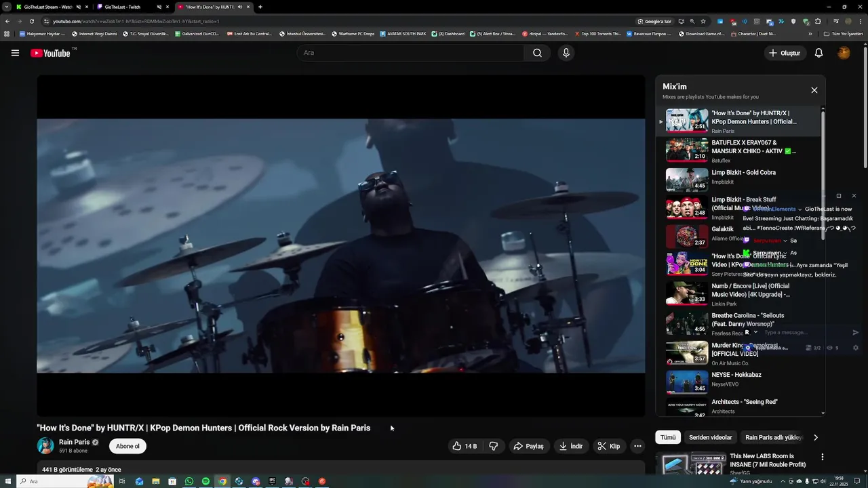Open options for This New LABS Room video
Viewport: 868px width, 488px height.
(x=823, y=457)
